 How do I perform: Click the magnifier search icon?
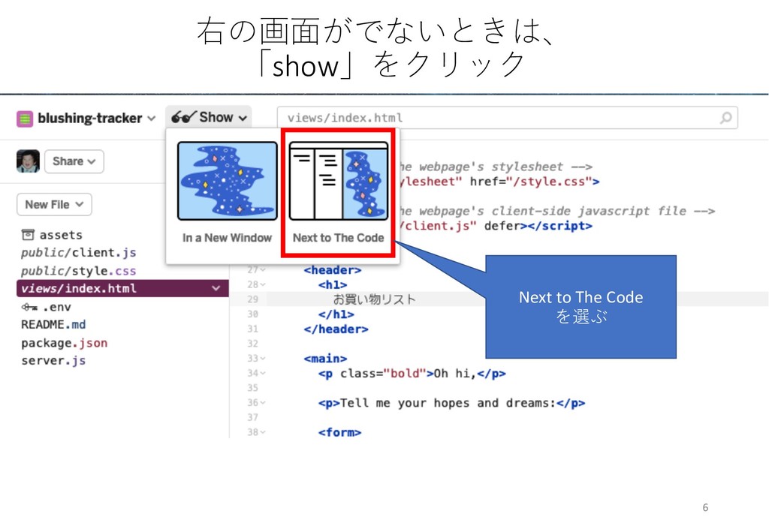[725, 118]
